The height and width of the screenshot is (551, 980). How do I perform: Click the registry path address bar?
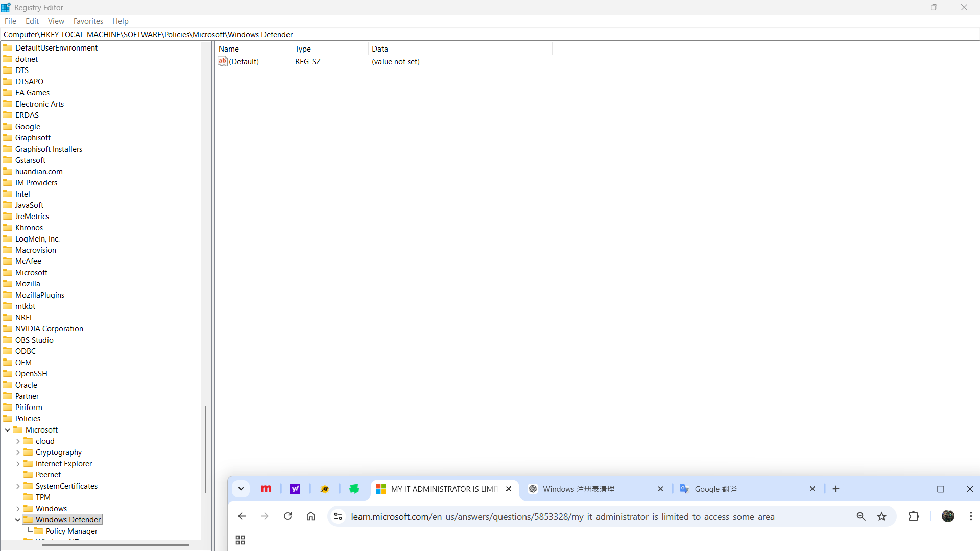(x=490, y=35)
